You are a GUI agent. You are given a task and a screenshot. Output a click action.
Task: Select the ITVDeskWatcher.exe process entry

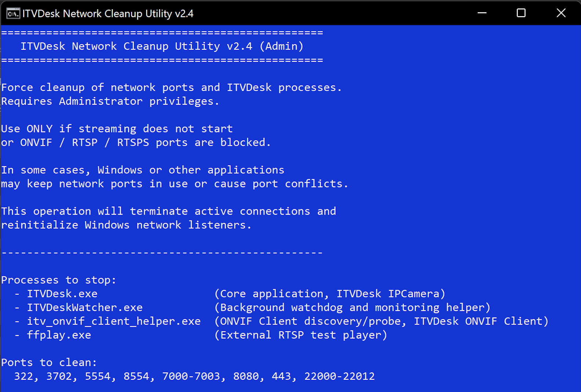click(84, 308)
